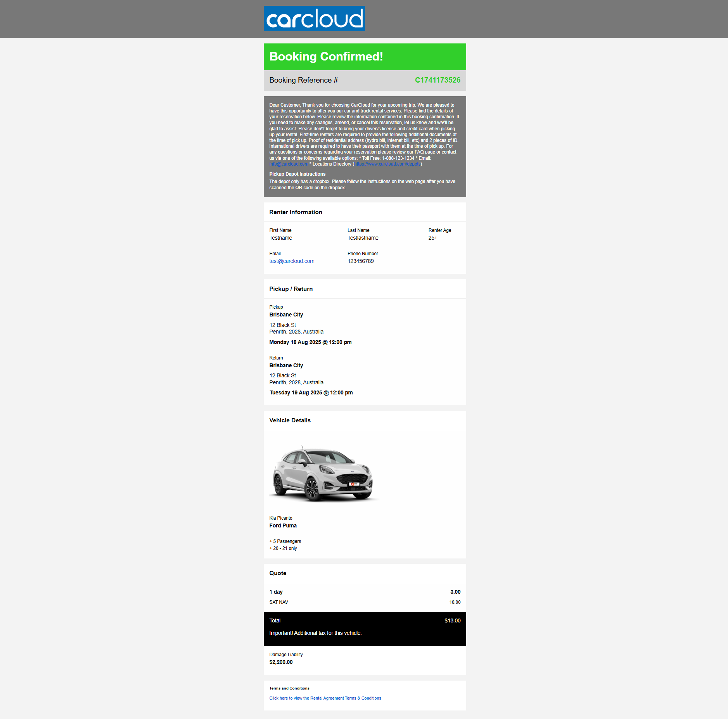The image size is (728, 719).
Task: Open the Rental Agreement Terms & Conditions link
Action: click(x=325, y=698)
